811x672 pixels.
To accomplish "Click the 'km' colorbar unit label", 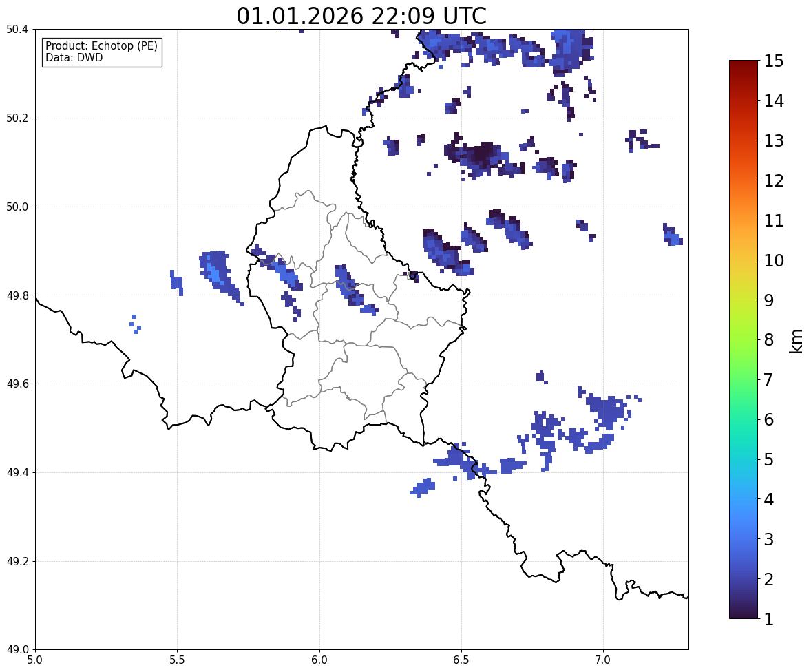I will pyautogui.click(x=796, y=341).
